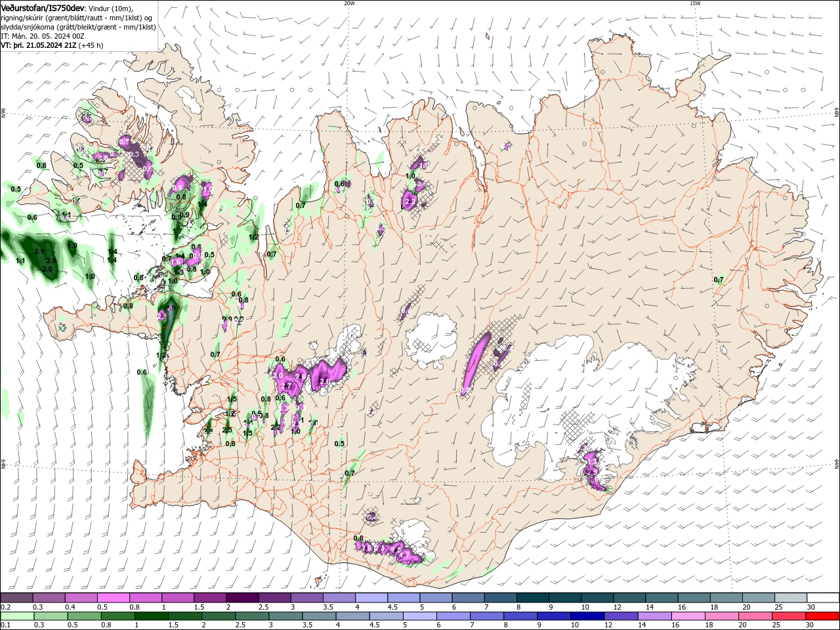840x630 pixels.
Task: Select the dark purple 2 swatch, upper scale
Action: (241, 598)
